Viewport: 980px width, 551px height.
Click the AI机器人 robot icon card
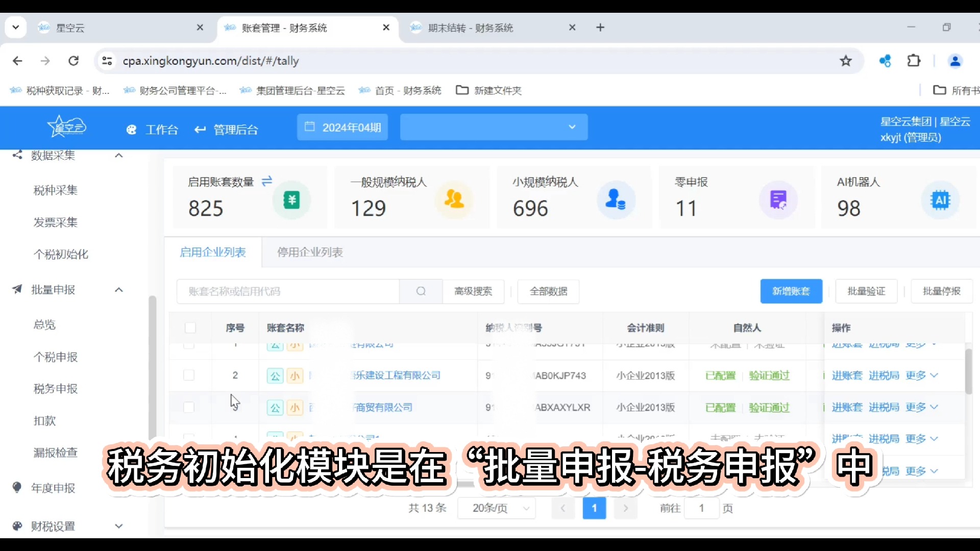(941, 200)
